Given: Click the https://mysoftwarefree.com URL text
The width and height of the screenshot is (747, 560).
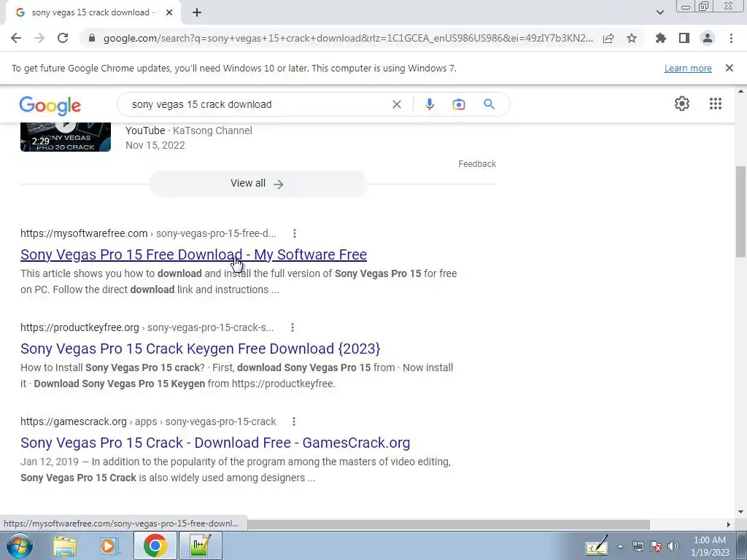Looking at the screenshot, I should [84, 233].
